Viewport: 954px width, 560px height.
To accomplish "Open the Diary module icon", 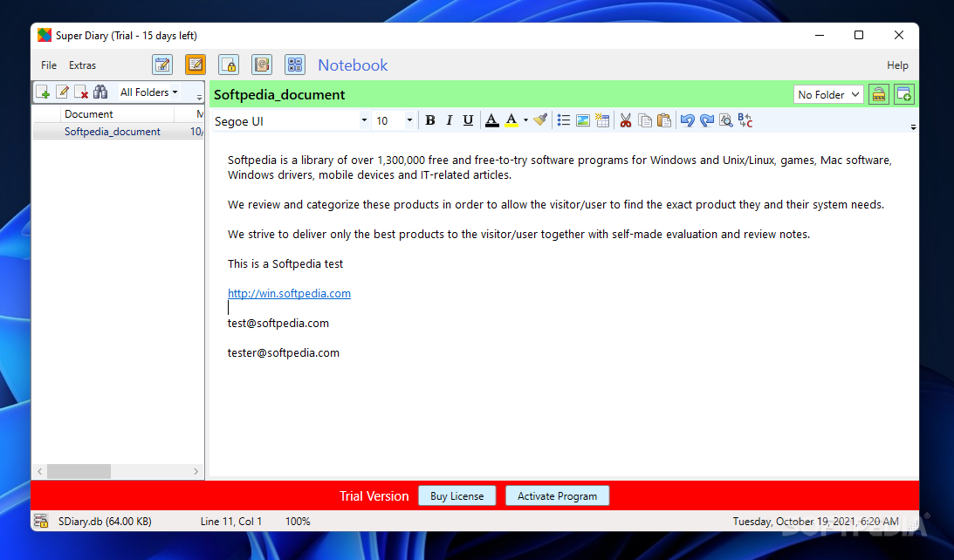I will click(x=162, y=65).
